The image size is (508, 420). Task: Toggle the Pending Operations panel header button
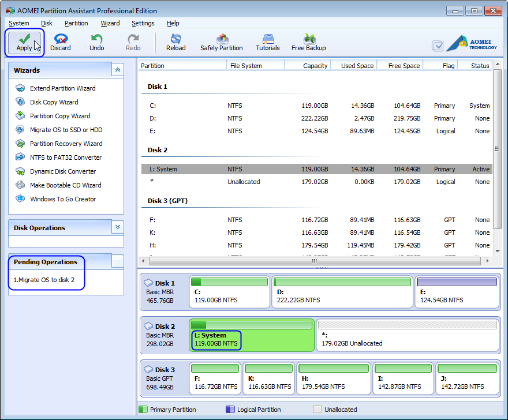tap(118, 261)
